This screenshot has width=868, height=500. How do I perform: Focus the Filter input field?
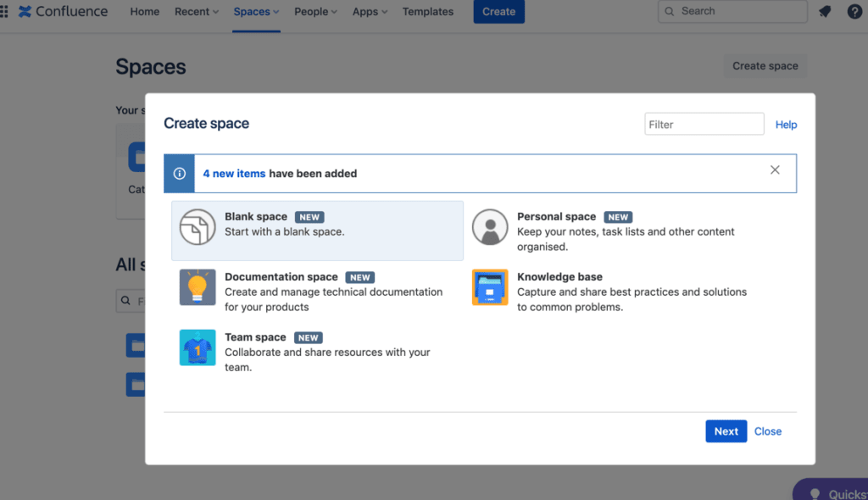[704, 125]
